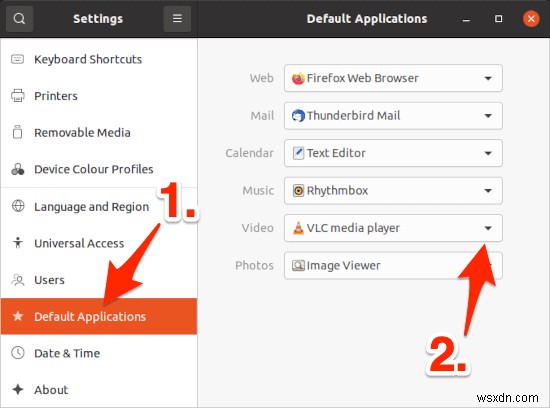Select Users in the sidebar
The width and height of the screenshot is (550, 408).
(x=99, y=280)
